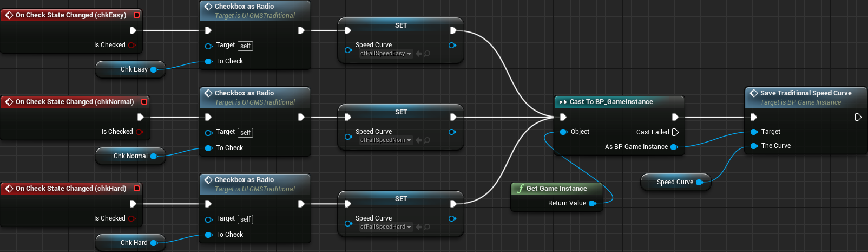Open cfFallSpeedEasy asset dropdown
Image resolution: width=868 pixels, height=252 pixels.
pos(386,54)
